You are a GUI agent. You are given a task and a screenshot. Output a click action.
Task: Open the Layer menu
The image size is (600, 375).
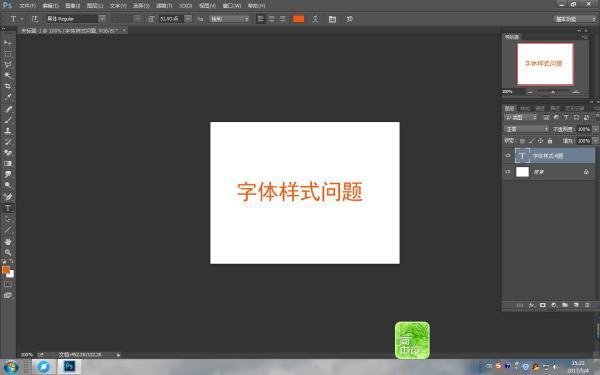point(95,6)
